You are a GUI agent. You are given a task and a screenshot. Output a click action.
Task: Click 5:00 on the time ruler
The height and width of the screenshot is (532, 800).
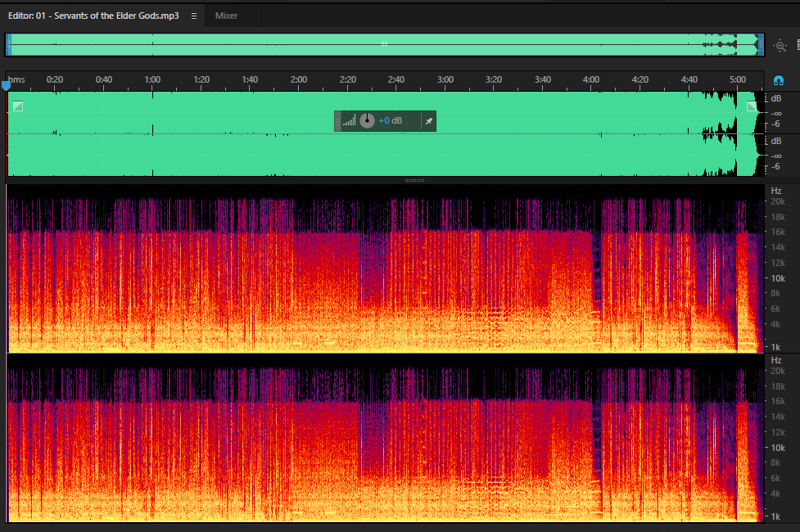pyautogui.click(x=737, y=79)
